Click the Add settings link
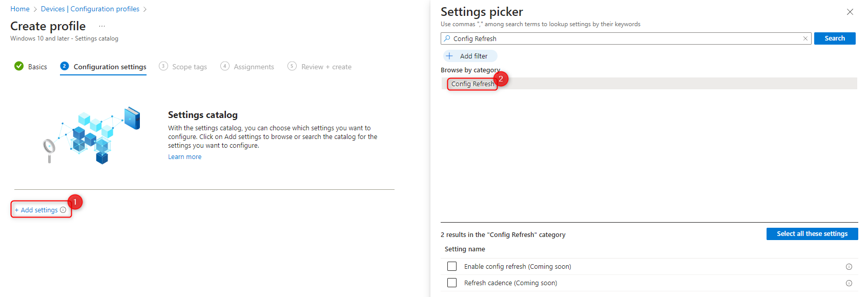The width and height of the screenshot is (868, 297). (x=37, y=210)
